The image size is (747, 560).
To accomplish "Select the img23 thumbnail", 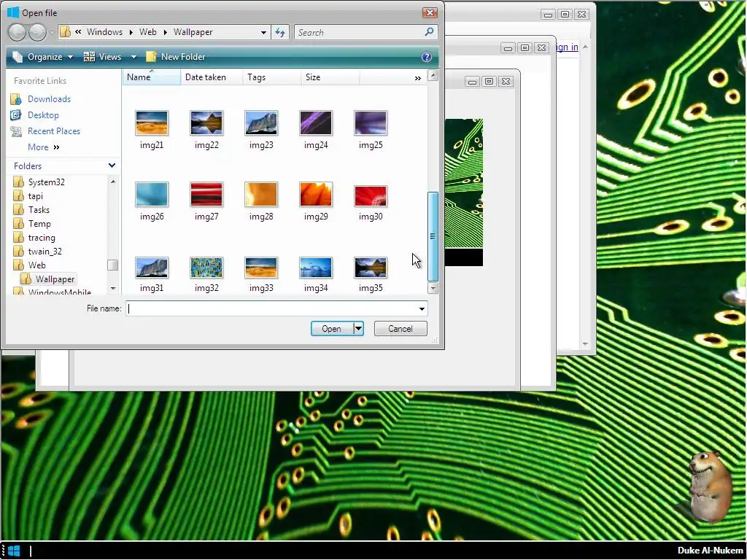I will click(x=261, y=122).
